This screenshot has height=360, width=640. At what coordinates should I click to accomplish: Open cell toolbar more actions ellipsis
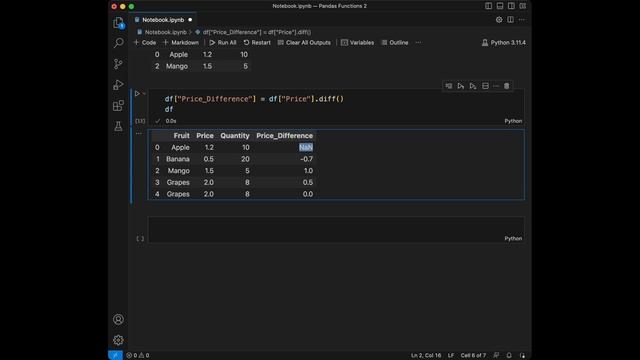(496, 86)
